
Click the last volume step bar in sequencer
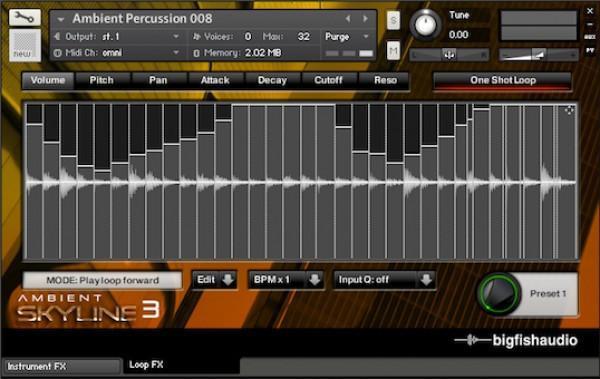pos(567,181)
